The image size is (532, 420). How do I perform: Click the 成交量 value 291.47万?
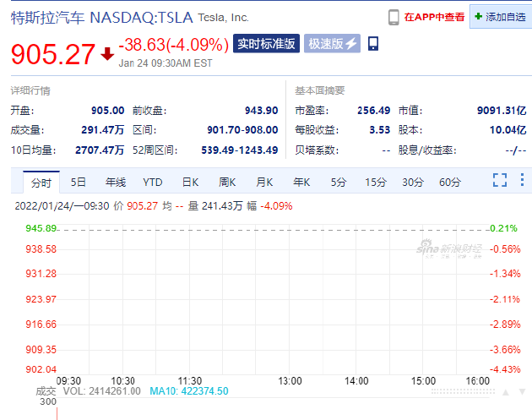pos(102,129)
